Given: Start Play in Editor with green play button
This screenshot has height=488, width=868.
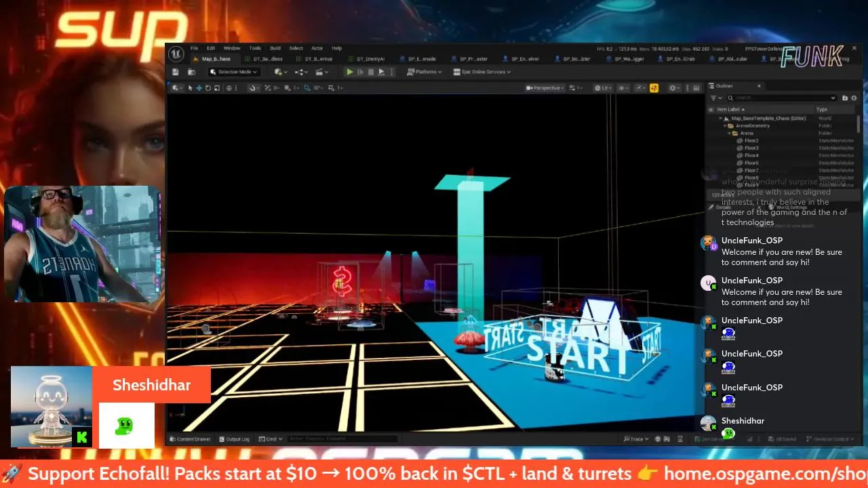Looking at the screenshot, I should pos(350,72).
